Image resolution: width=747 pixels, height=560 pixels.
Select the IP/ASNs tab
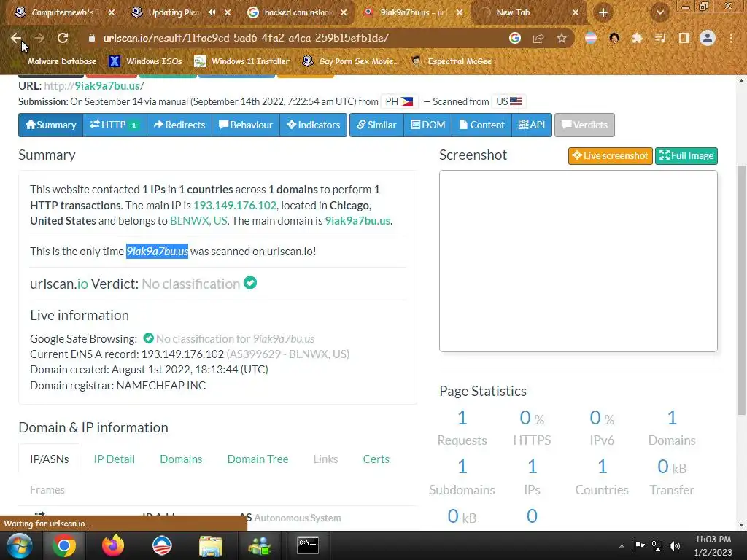pyautogui.click(x=49, y=459)
